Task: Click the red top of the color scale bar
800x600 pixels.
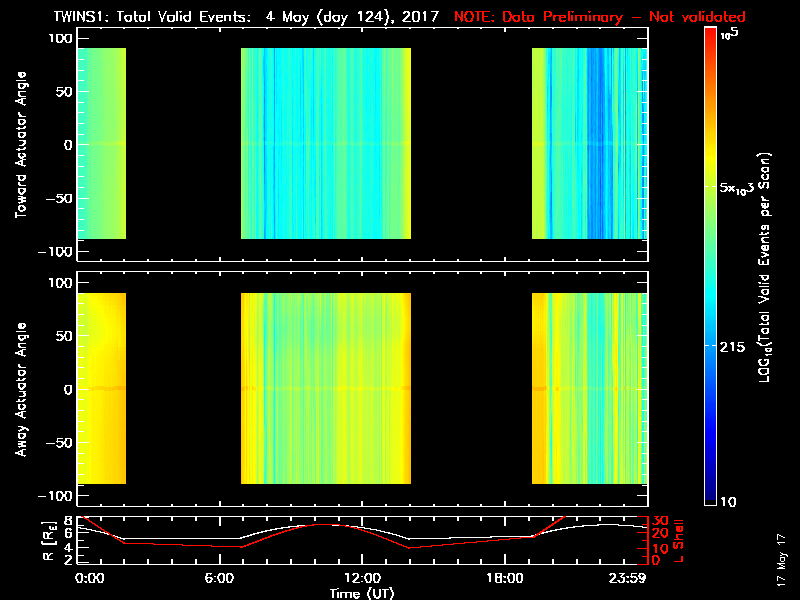Action: (x=711, y=36)
